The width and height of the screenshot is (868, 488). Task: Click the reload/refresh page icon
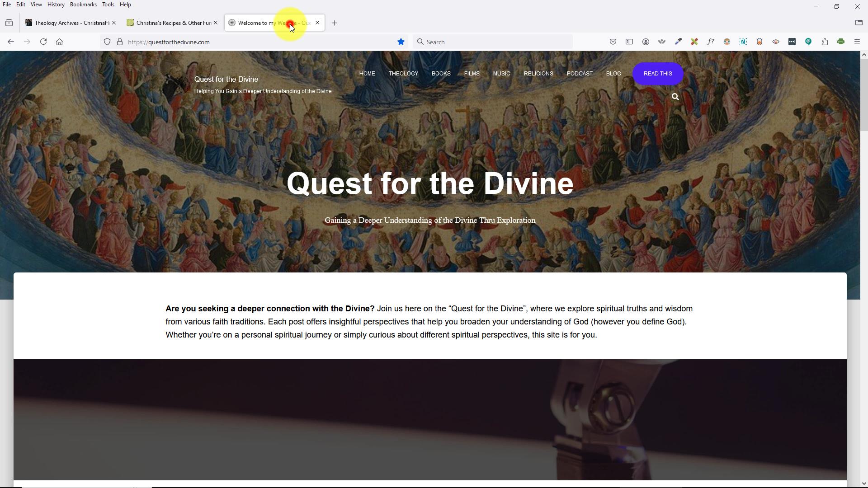(x=42, y=42)
